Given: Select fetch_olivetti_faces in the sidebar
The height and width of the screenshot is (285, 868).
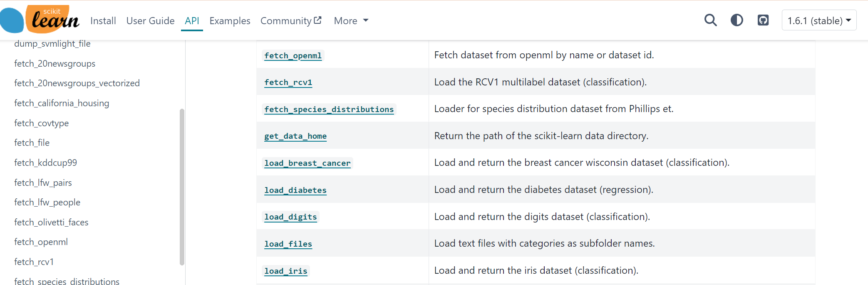Looking at the screenshot, I should (x=51, y=222).
